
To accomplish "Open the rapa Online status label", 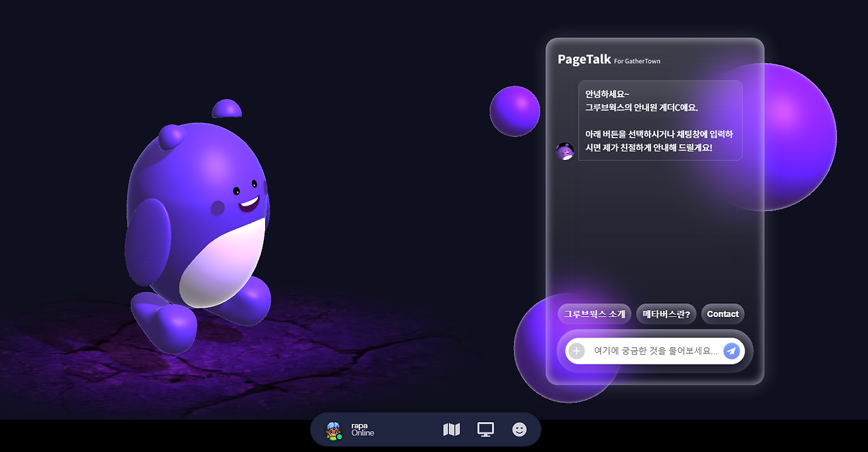I will click(x=363, y=430).
